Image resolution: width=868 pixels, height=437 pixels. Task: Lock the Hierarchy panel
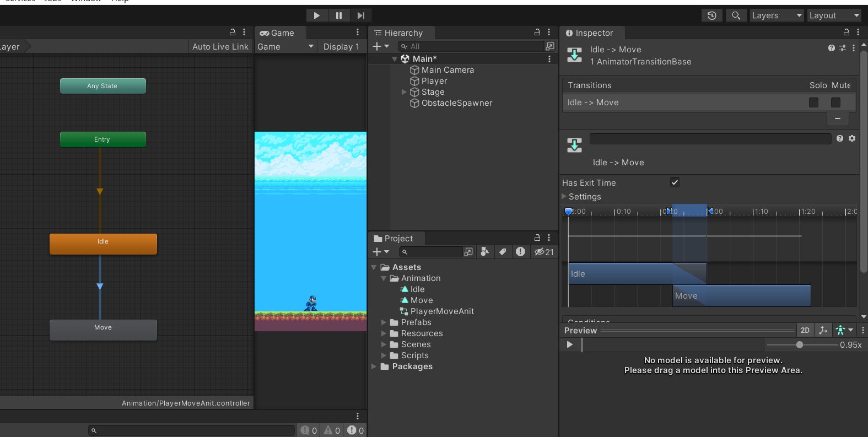click(537, 33)
